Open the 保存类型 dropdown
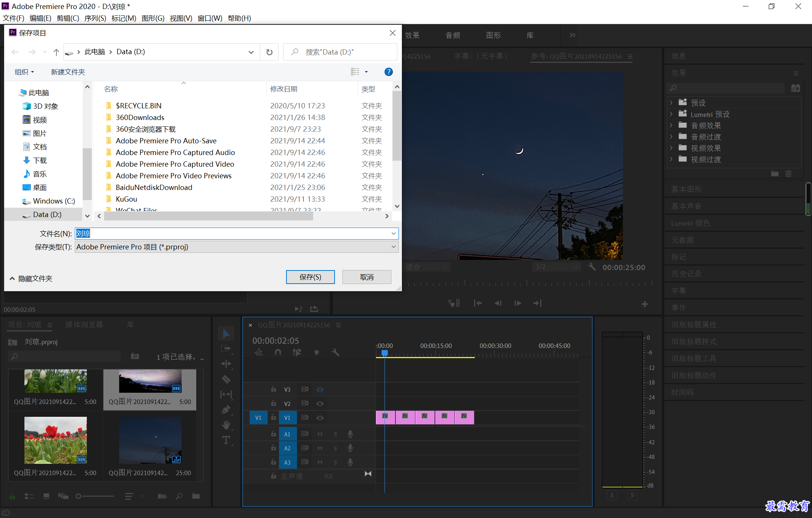The height and width of the screenshot is (518, 812). pos(237,247)
